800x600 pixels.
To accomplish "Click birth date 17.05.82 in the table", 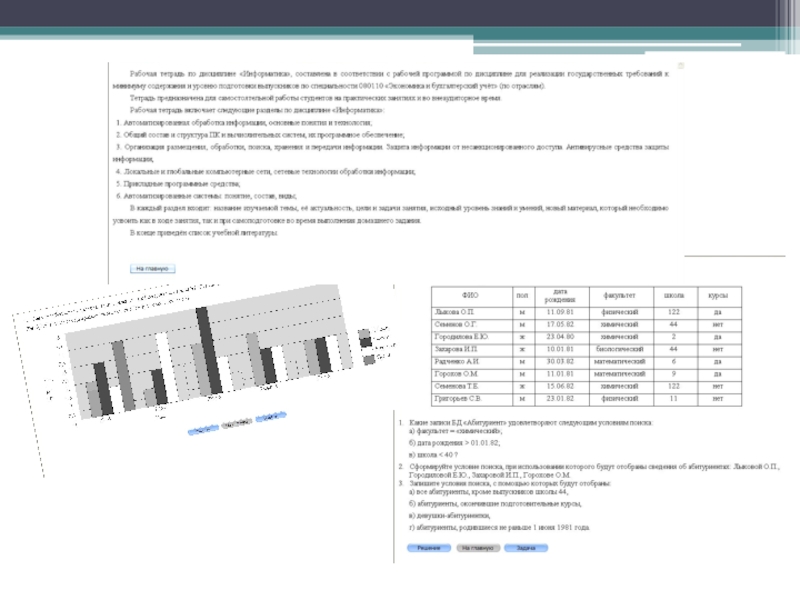I will tap(560, 324).
